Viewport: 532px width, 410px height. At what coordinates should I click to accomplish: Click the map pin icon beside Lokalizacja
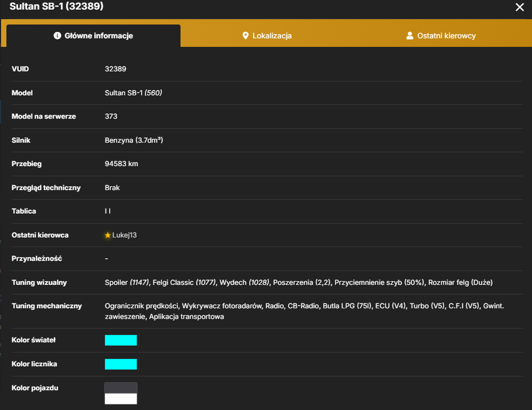(x=245, y=36)
